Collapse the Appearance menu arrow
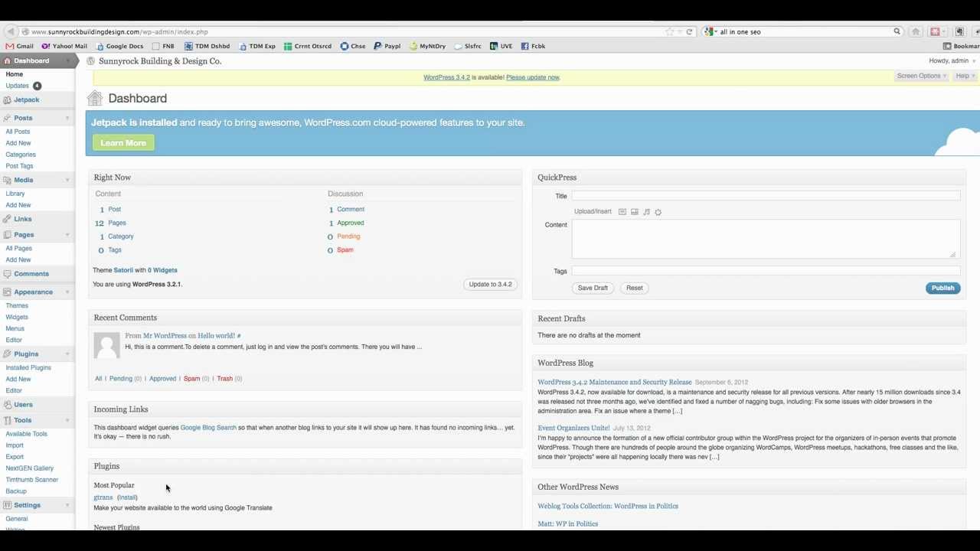980x551 pixels. [67, 292]
